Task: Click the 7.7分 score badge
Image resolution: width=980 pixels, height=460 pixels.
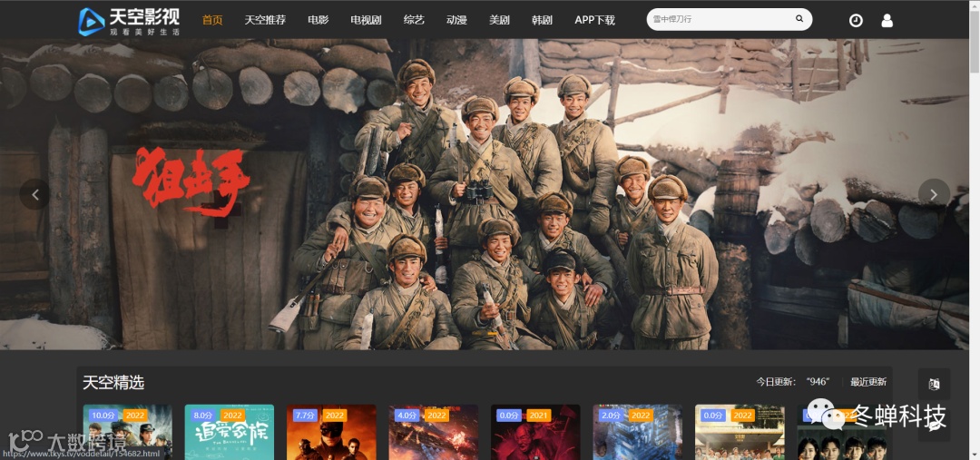Action: (306, 415)
